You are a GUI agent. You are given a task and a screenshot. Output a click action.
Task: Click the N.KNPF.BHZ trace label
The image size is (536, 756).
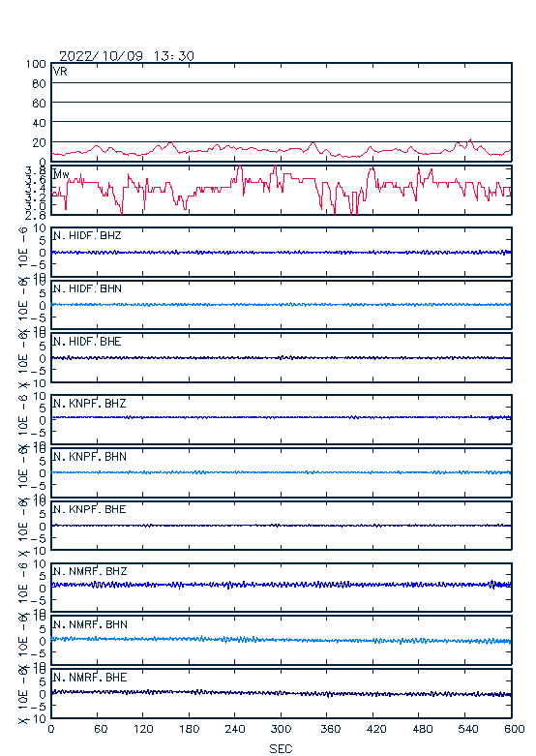coord(90,403)
